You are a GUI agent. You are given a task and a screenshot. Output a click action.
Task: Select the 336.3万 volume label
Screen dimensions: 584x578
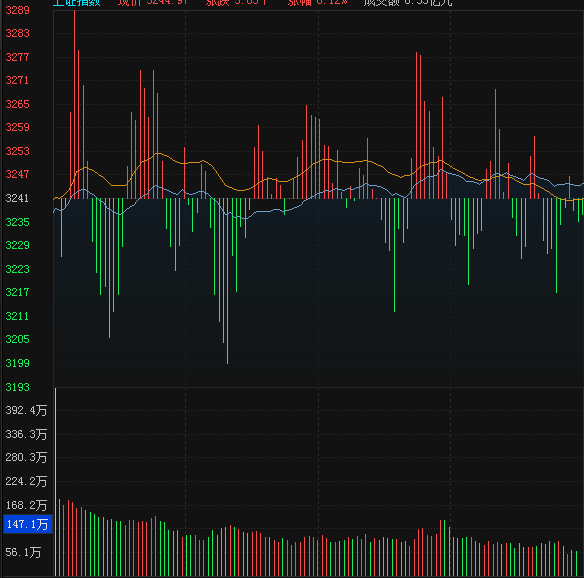pos(26,434)
